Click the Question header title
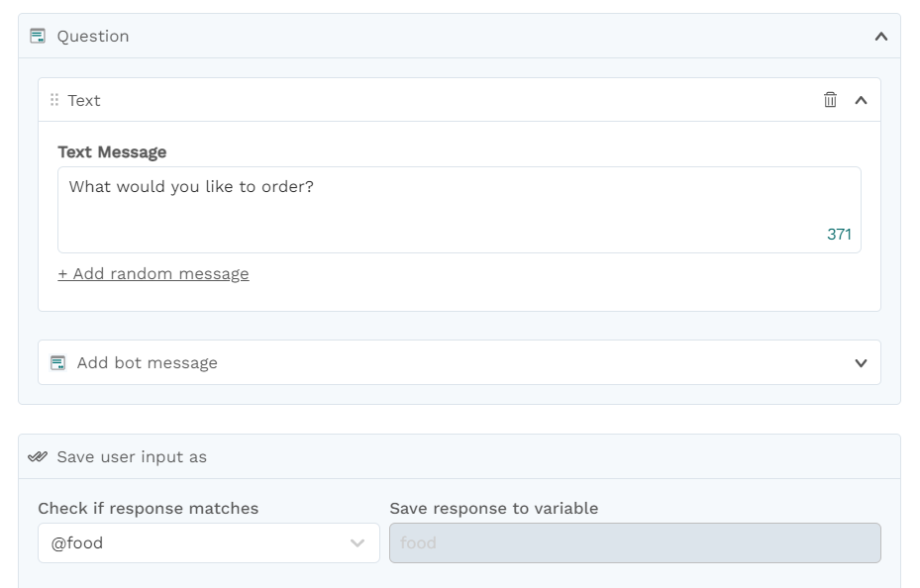 click(x=93, y=37)
